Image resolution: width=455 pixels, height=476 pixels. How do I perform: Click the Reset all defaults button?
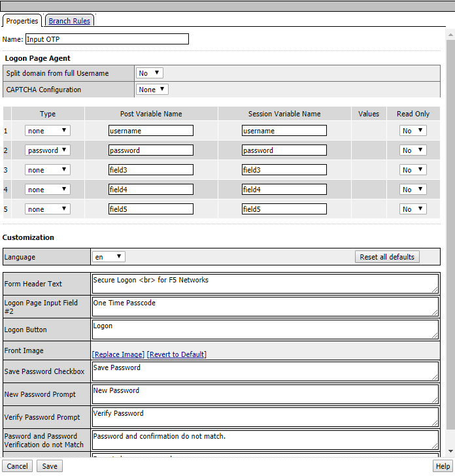click(x=387, y=257)
